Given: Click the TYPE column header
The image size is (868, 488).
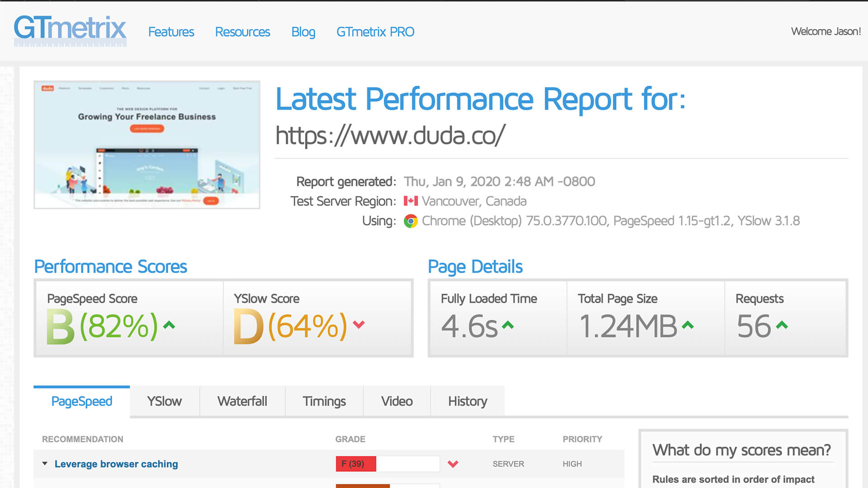Looking at the screenshot, I should click(x=503, y=439).
